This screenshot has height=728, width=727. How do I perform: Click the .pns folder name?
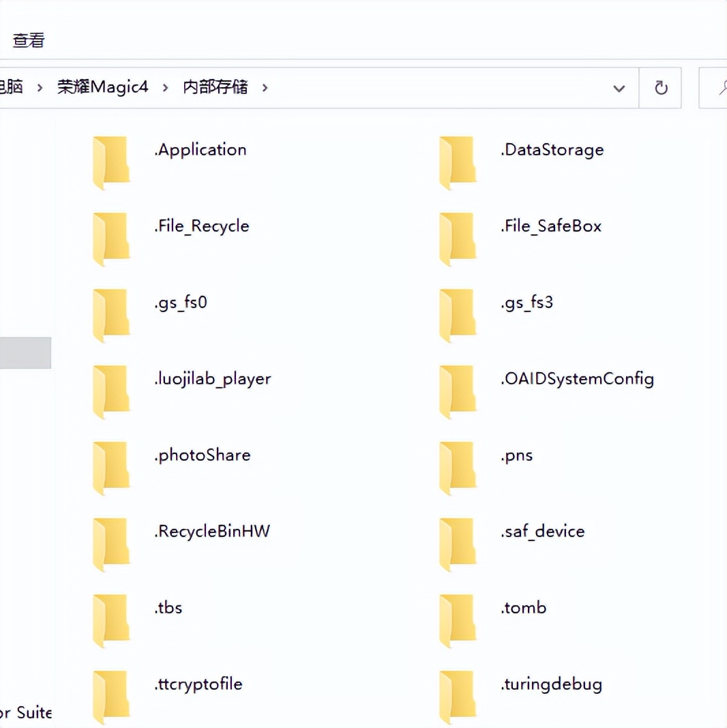pyautogui.click(x=516, y=455)
